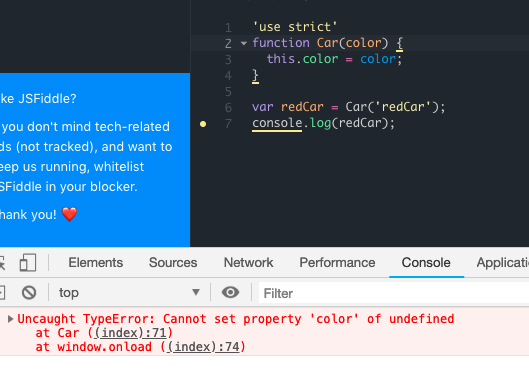Toggle the console sidebar icon
The image size is (529, 376).
click(2, 292)
